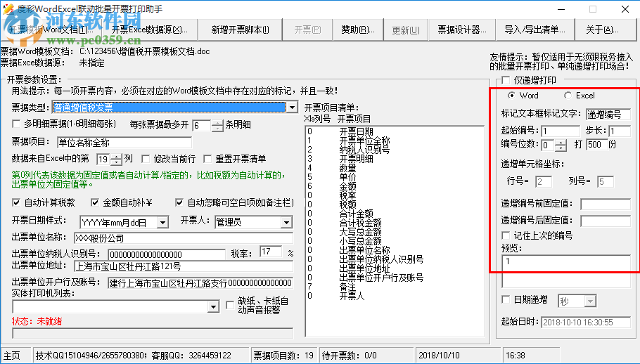Select 开票明细 list row
The width and height of the screenshot is (640, 364).
click(395, 159)
